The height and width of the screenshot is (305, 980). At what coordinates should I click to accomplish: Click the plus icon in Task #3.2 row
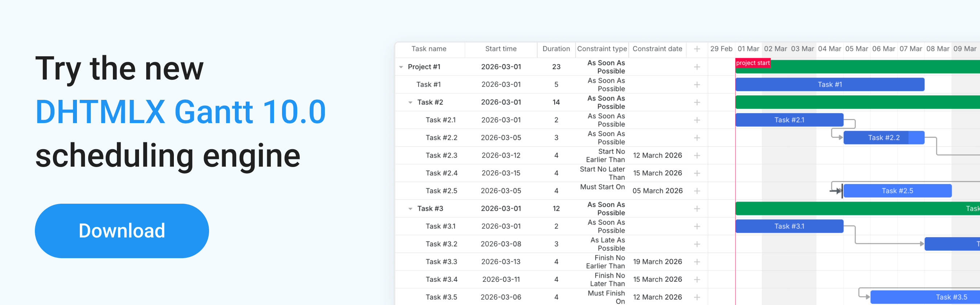(697, 244)
